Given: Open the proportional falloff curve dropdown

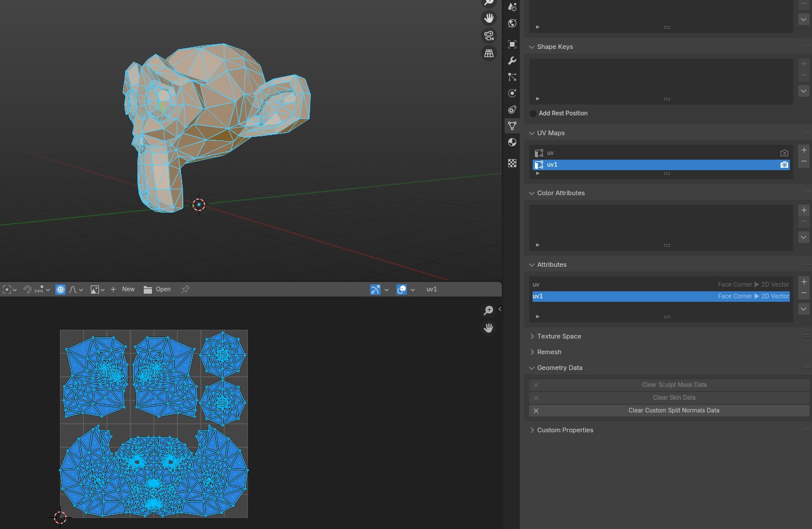Looking at the screenshot, I should pyautogui.click(x=76, y=290).
